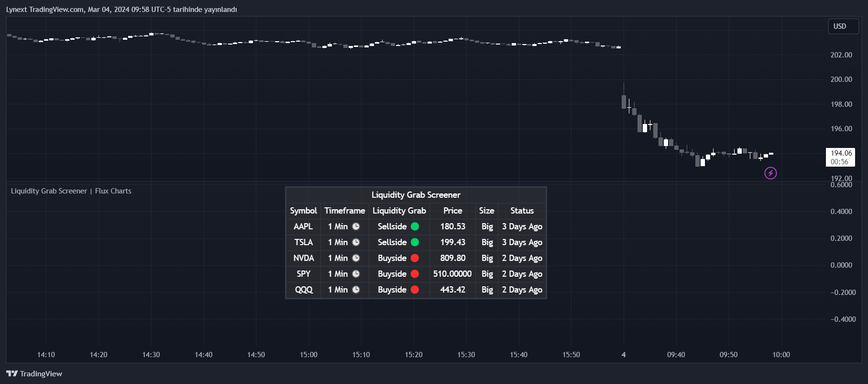Click the 443.42 price cell
This screenshot has height=384, width=868.
point(452,290)
